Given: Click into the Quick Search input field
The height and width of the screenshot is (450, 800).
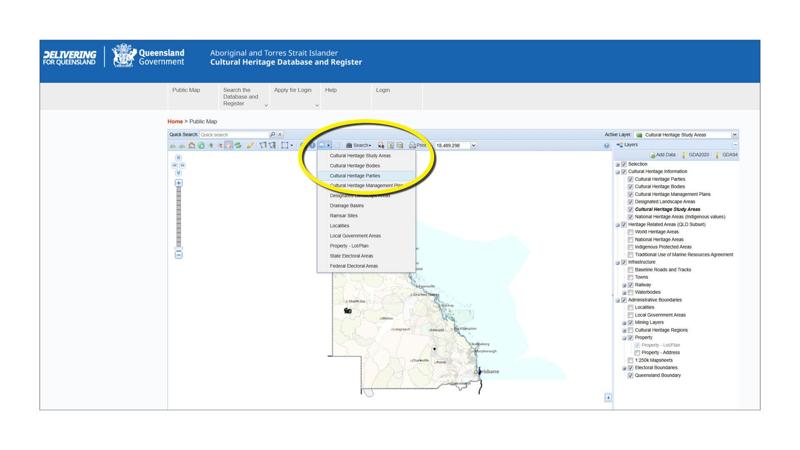Looking at the screenshot, I should [x=232, y=134].
